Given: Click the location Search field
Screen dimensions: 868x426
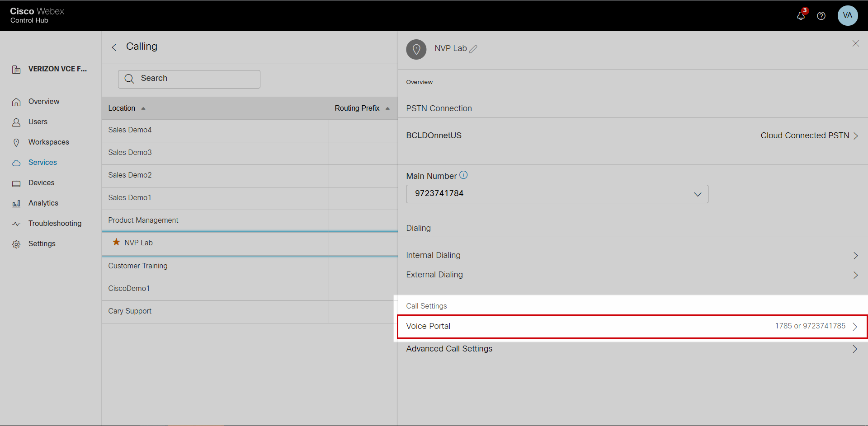Looking at the screenshot, I should [189, 79].
